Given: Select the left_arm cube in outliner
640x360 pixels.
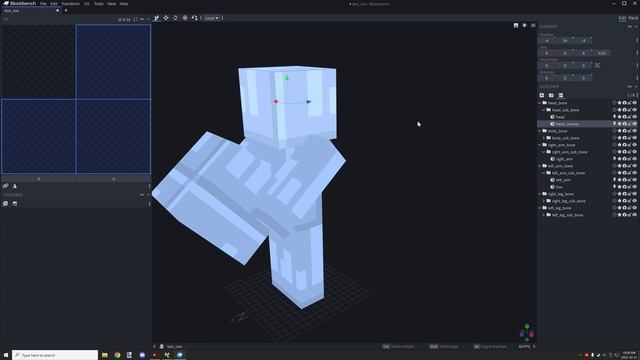Looking at the screenshot, I should [x=563, y=180].
